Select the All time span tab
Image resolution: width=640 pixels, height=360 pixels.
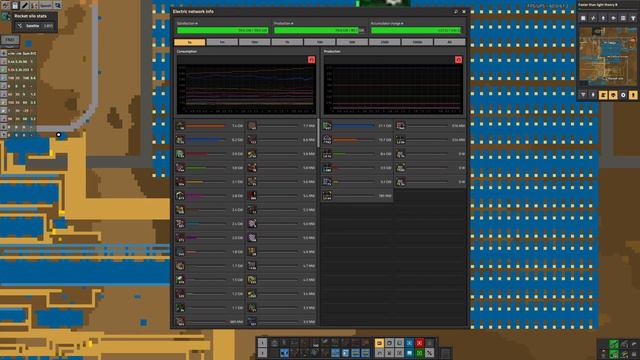(x=449, y=42)
